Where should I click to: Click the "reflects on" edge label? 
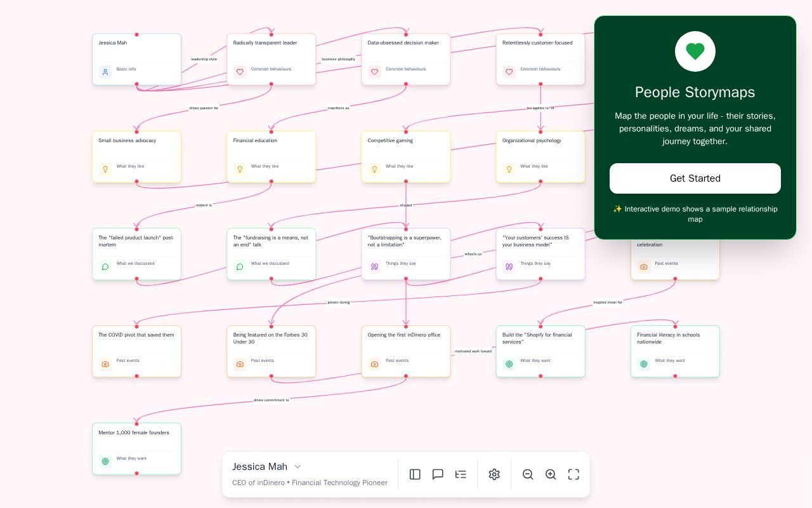point(473,254)
